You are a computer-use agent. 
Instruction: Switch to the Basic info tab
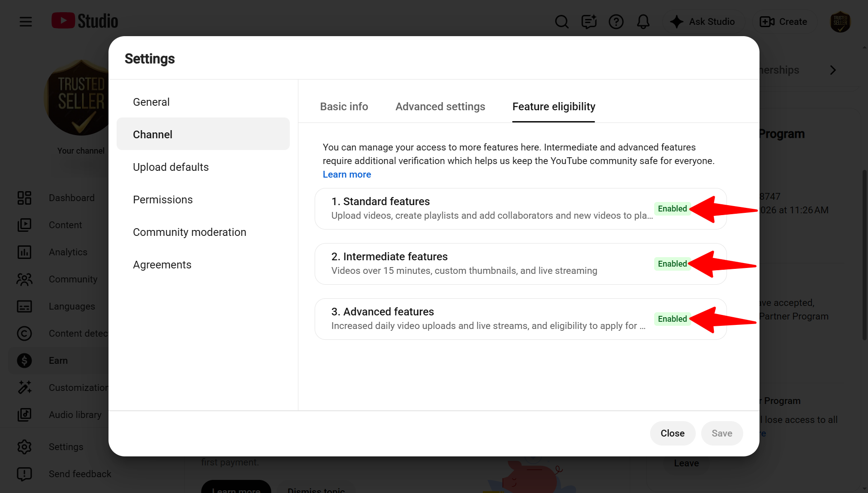pos(344,107)
